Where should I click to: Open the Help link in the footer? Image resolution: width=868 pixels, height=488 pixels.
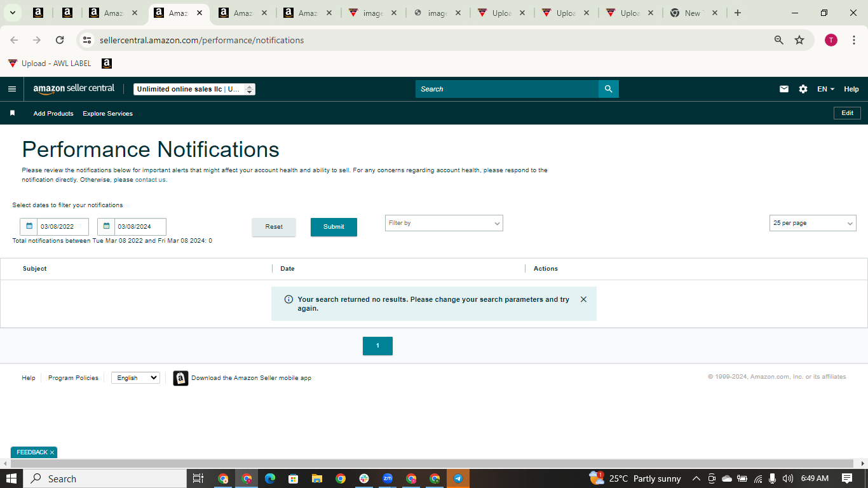click(x=29, y=377)
